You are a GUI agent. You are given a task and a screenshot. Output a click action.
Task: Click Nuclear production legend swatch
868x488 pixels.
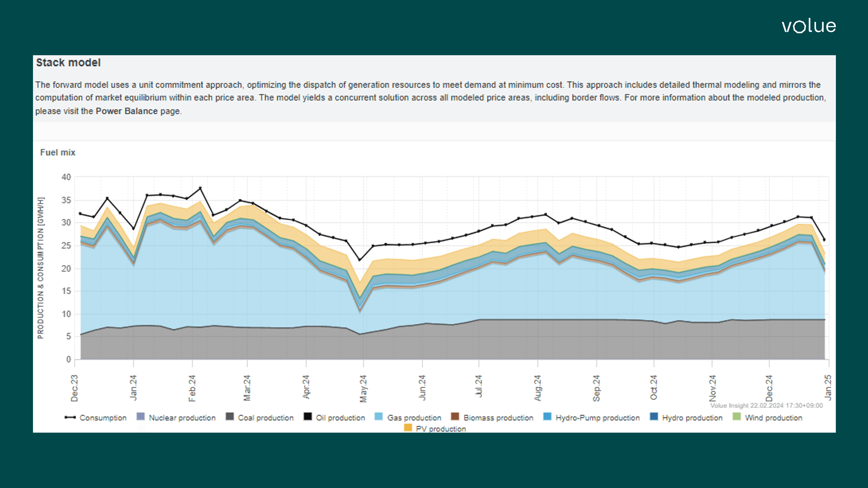[x=141, y=417]
